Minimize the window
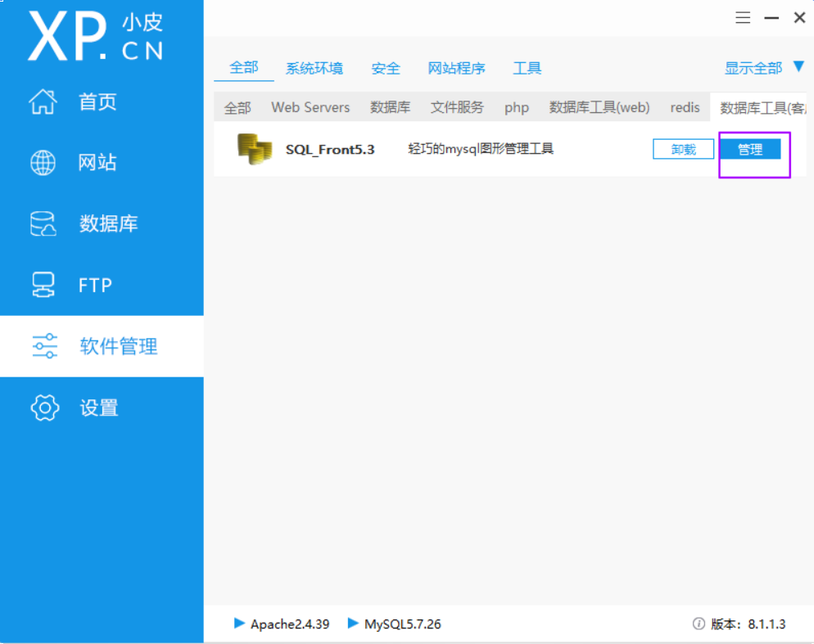Image resolution: width=814 pixels, height=644 pixels. (x=771, y=18)
